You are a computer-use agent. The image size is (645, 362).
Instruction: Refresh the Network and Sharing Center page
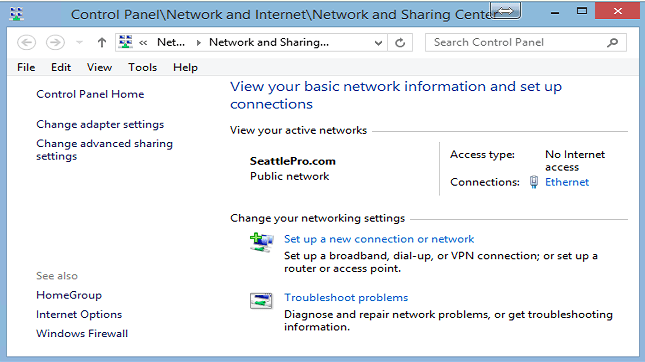400,43
